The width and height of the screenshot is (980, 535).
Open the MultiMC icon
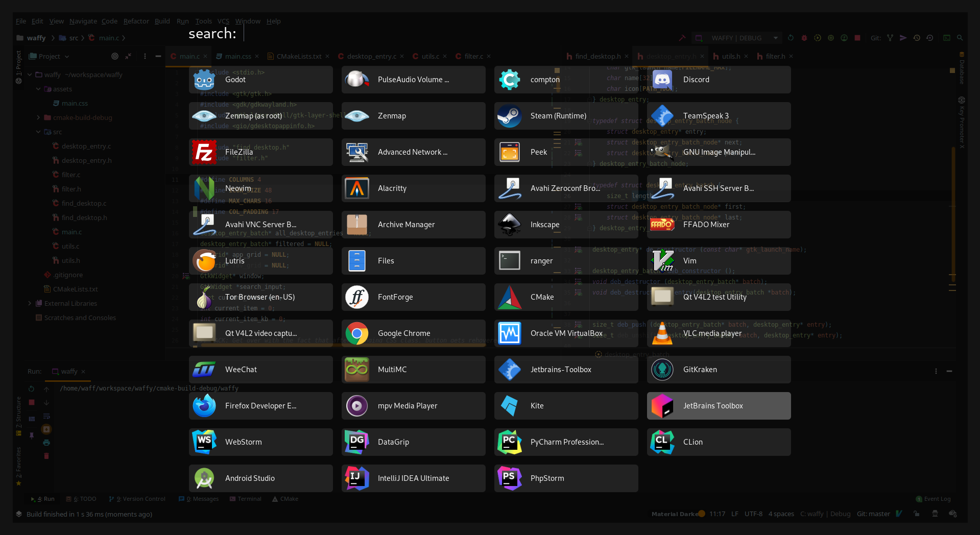[x=356, y=370]
